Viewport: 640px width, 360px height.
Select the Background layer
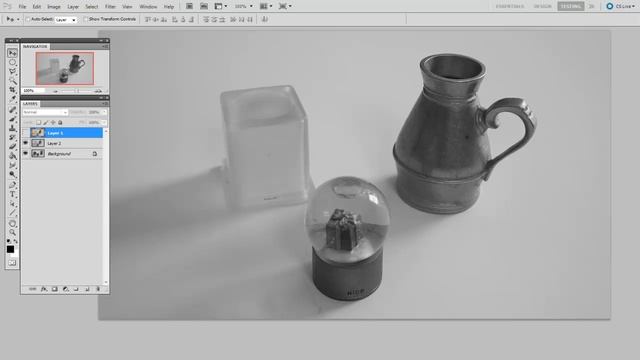tap(62, 154)
